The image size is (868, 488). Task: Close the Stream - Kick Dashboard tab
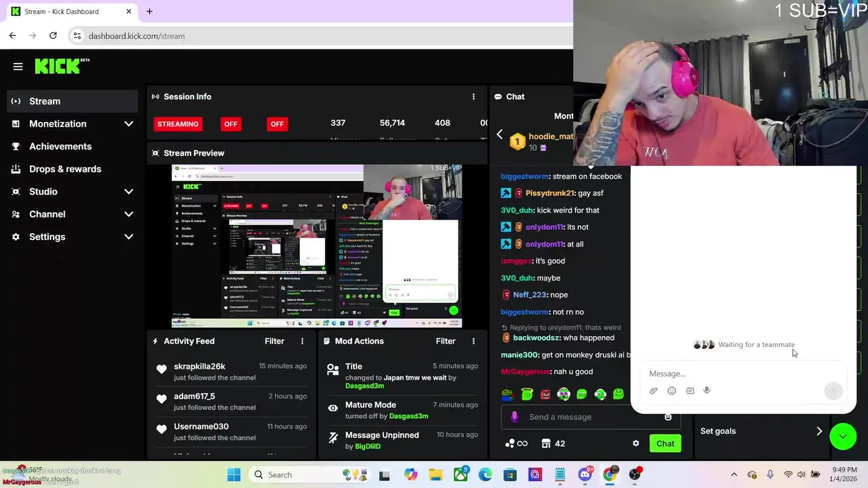[129, 12]
